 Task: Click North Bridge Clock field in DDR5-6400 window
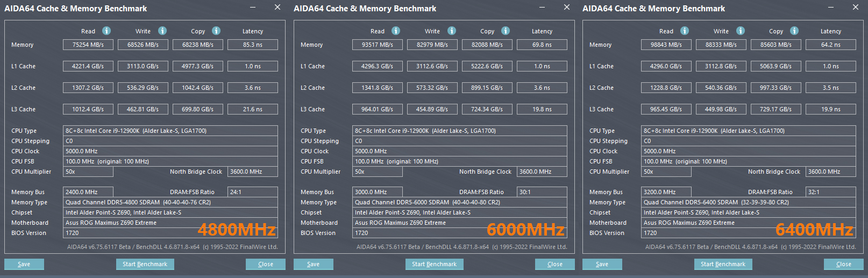pyautogui.click(x=831, y=172)
